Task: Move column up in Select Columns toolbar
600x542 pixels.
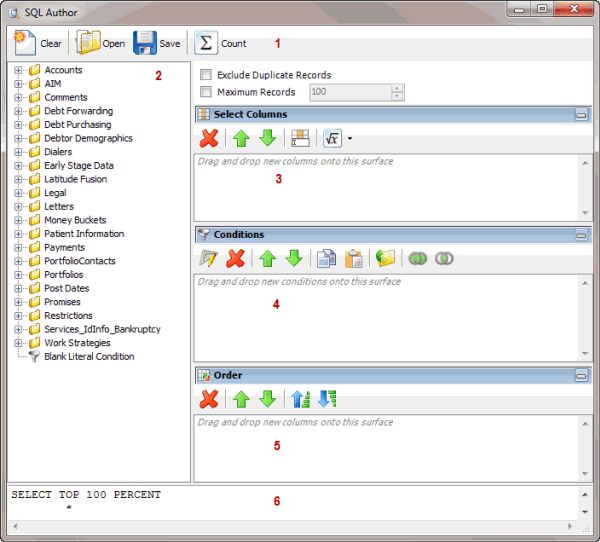Action: tap(241, 138)
